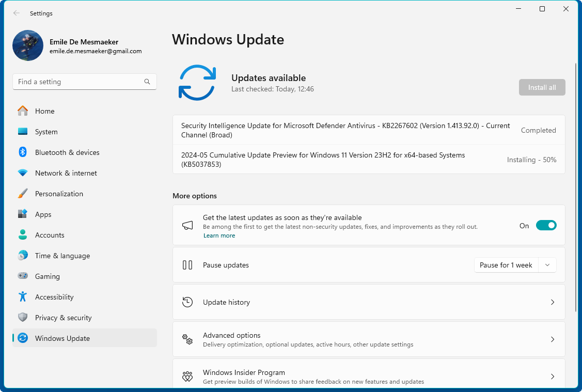Screen dimensions: 582x392
Task: Expand Advanced options chevron
Action: tap(553, 339)
